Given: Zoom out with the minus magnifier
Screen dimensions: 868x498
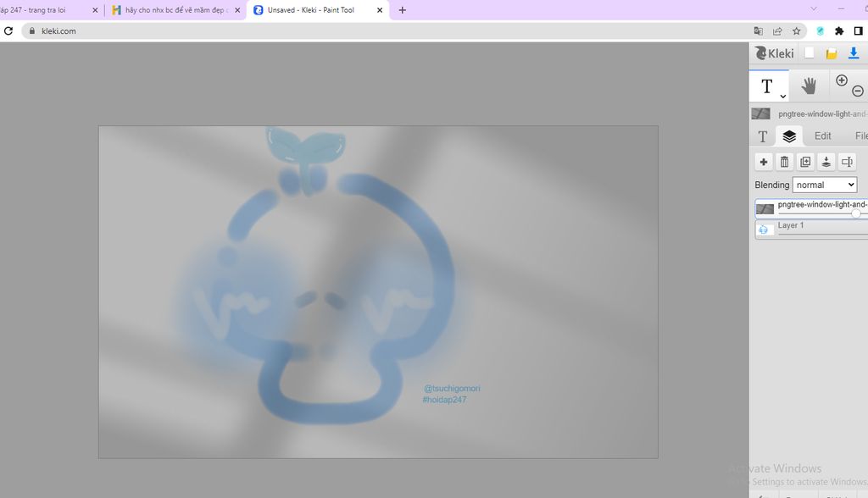Looking at the screenshot, I should tap(858, 91).
